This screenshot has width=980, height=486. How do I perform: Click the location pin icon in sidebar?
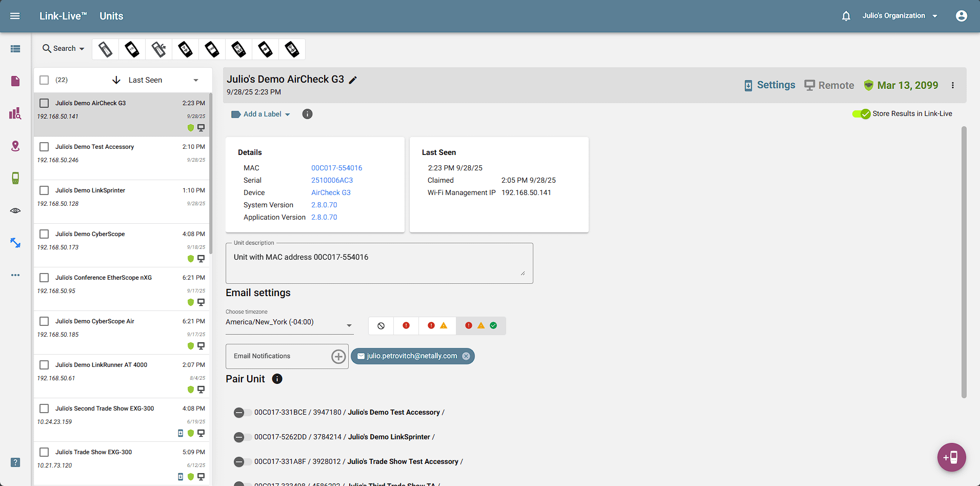tap(15, 146)
